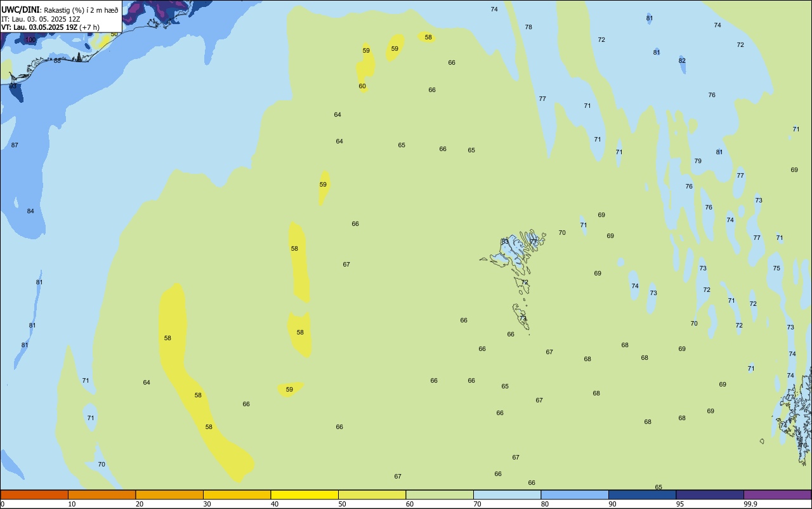The image size is (812, 509).
Task: Click the 60–70 light green legend swatch
Action: tap(440, 494)
